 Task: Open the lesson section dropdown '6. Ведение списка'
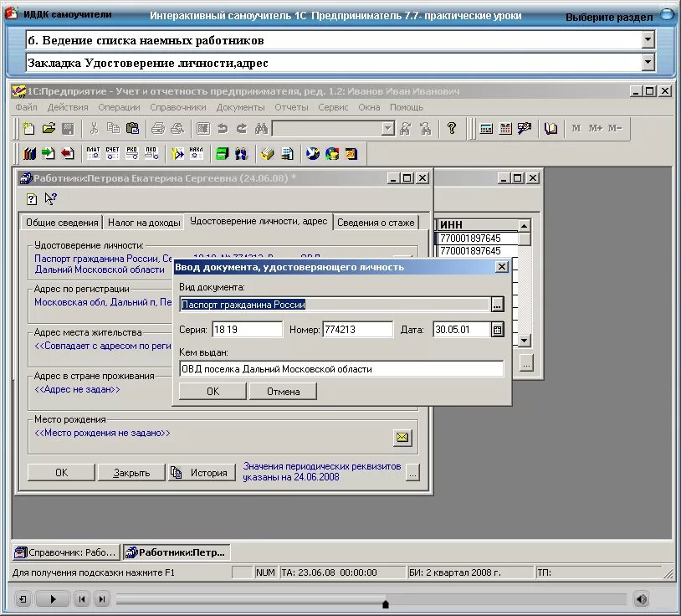648,40
